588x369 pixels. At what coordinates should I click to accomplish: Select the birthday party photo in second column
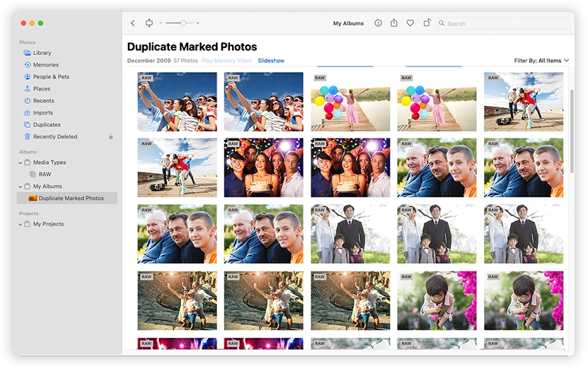pyautogui.click(x=264, y=168)
